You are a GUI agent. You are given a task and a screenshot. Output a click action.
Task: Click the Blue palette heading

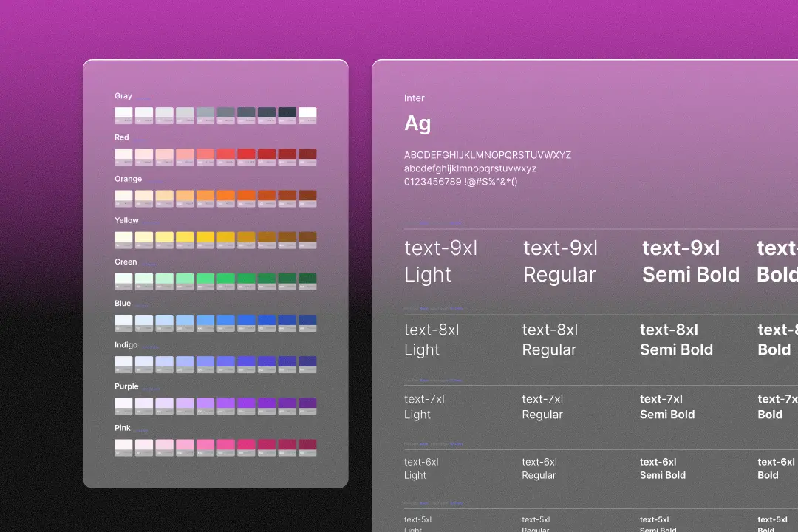pos(123,304)
